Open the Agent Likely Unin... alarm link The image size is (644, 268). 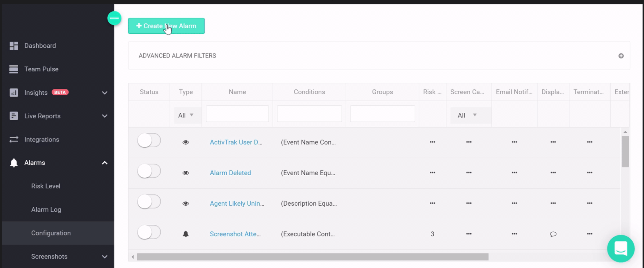[237, 203]
